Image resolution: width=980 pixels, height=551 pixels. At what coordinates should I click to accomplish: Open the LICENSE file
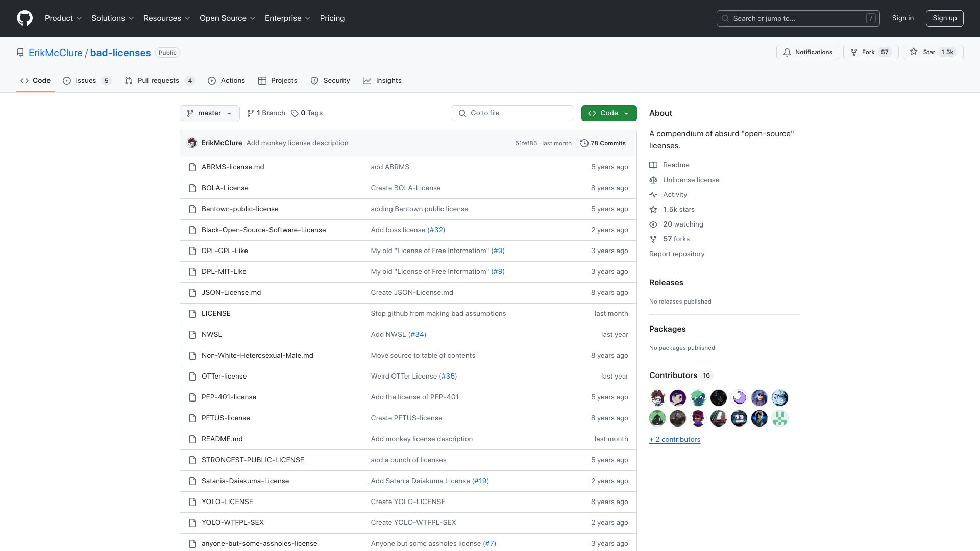216,314
